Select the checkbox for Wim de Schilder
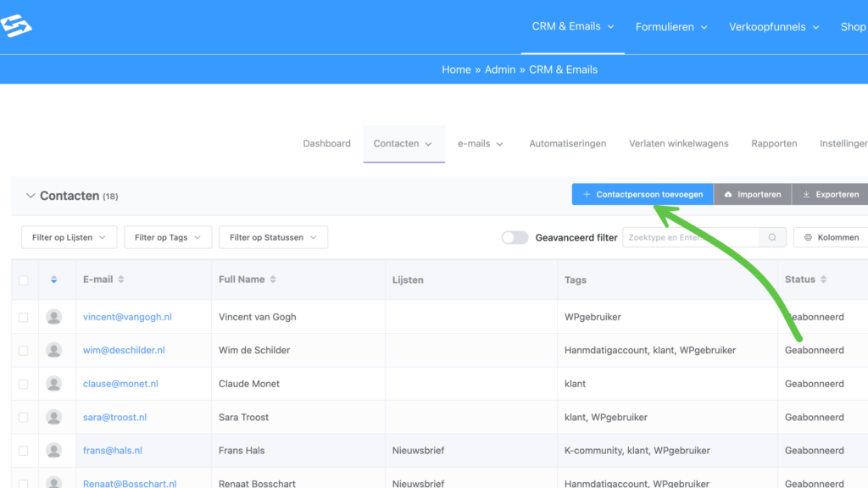This screenshot has height=488, width=868. (x=24, y=351)
